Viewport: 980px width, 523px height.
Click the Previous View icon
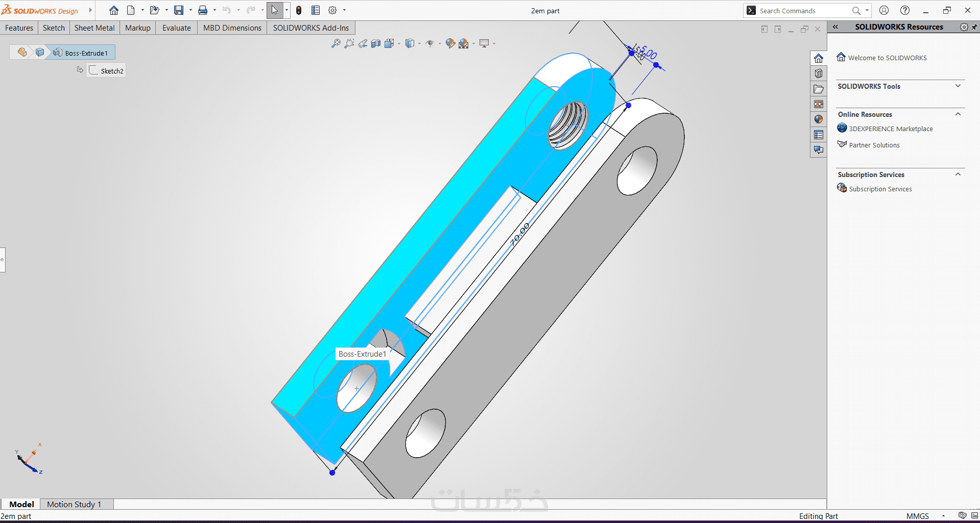[363, 44]
